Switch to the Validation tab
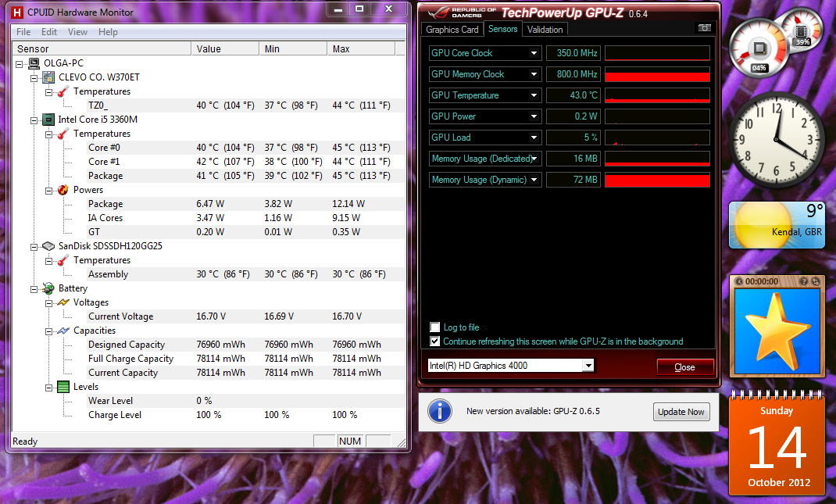Viewport: 836px width, 504px height. click(545, 30)
